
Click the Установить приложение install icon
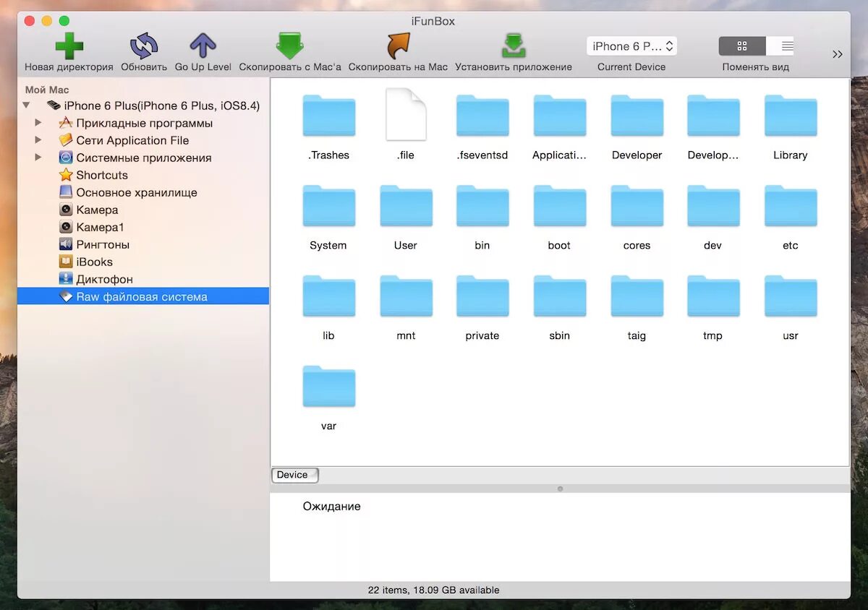coord(514,46)
